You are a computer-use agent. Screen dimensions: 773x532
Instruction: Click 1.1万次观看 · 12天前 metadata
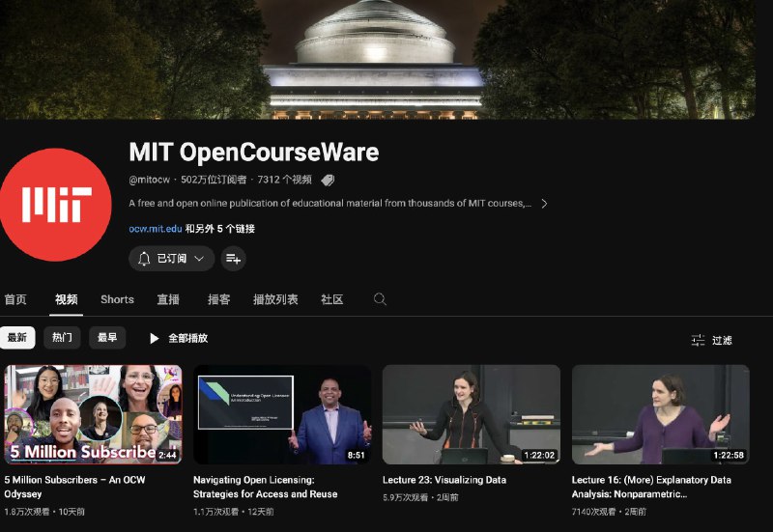point(233,512)
